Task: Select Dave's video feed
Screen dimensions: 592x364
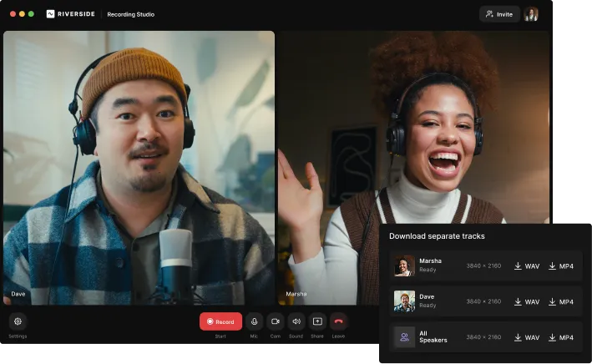Action: pyautogui.click(x=139, y=168)
